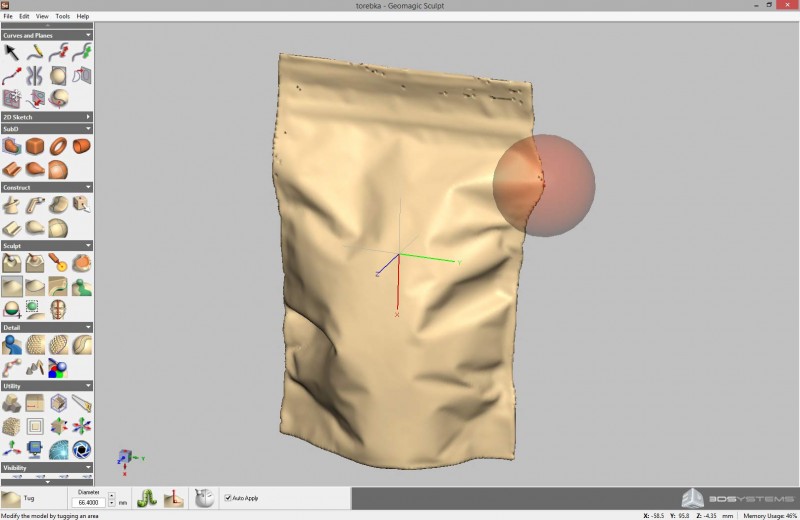The width and height of the screenshot is (800, 520).
Task: Select the hand saw utility tool
Action: [82, 403]
